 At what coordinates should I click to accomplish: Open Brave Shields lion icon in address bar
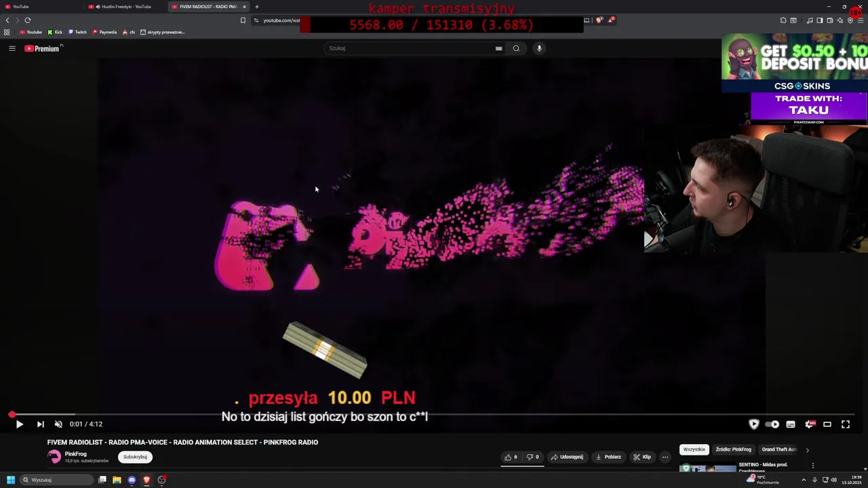click(x=599, y=20)
